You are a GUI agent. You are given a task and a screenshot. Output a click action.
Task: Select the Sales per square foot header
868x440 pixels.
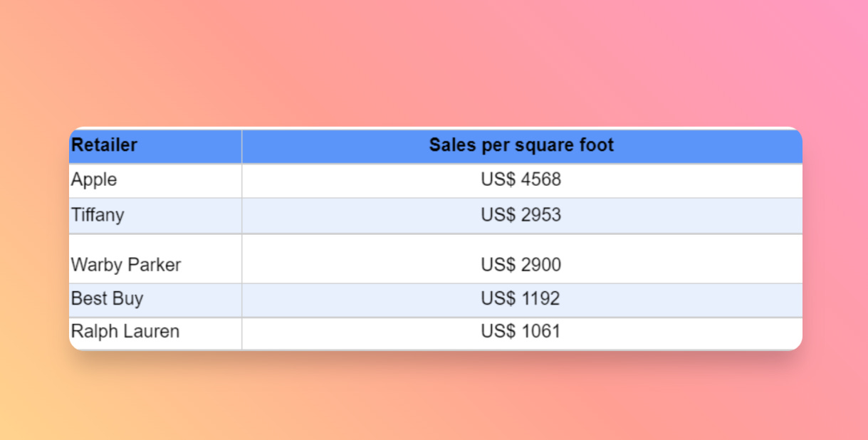tap(521, 145)
